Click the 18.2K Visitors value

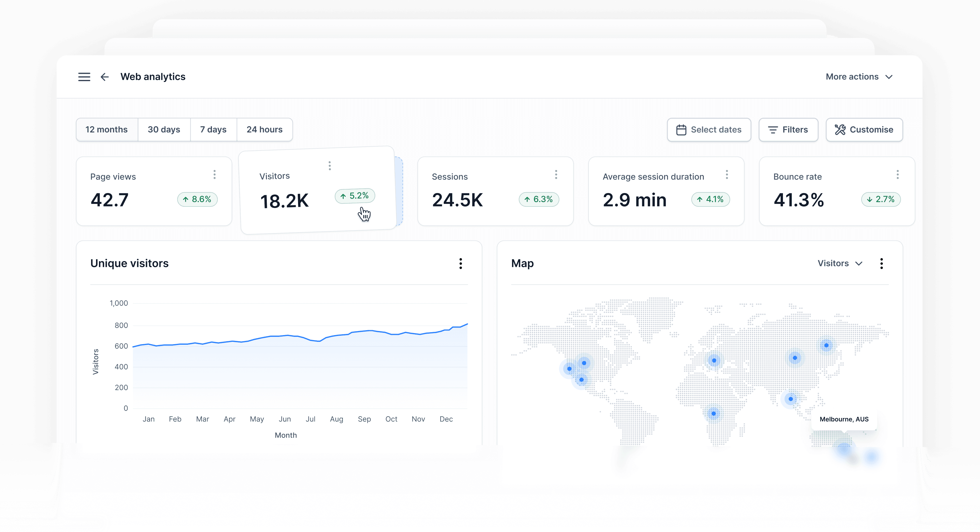tap(285, 201)
